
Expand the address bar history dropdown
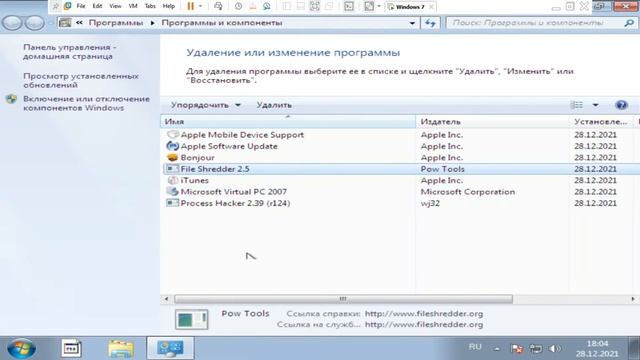click(412, 23)
